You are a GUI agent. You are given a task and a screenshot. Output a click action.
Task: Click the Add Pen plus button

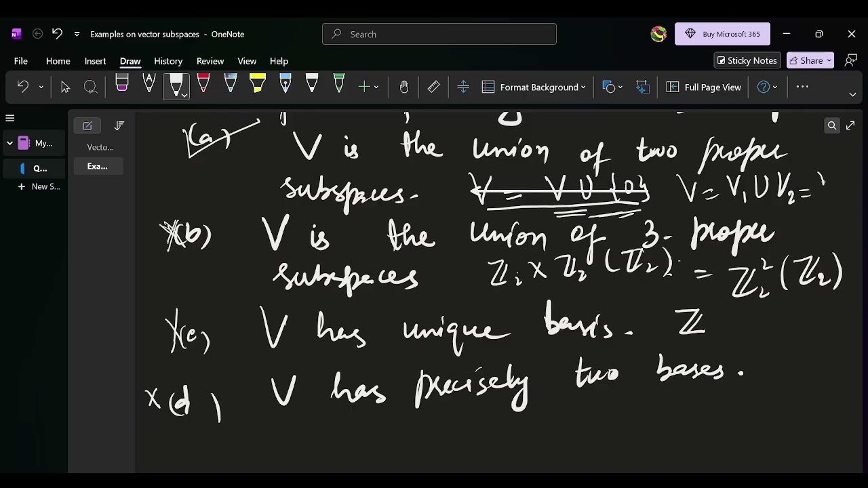tap(364, 87)
